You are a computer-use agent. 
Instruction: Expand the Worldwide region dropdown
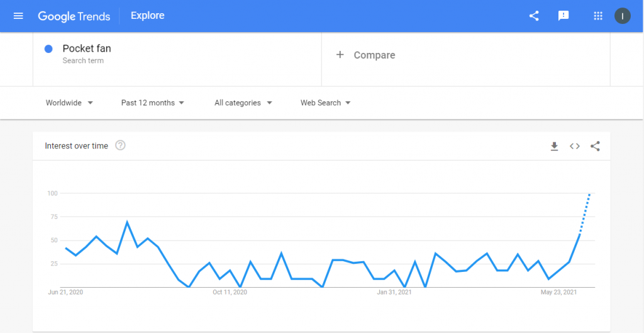point(69,103)
